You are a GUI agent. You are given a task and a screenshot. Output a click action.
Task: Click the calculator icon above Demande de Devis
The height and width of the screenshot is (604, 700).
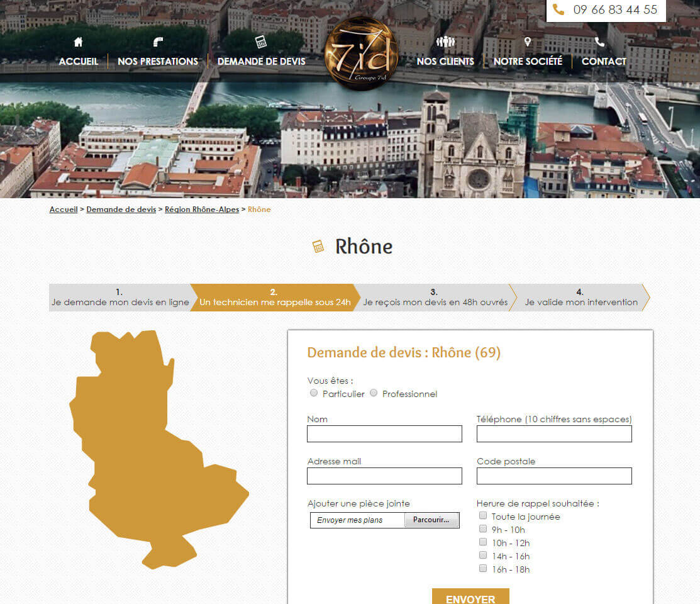click(261, 42)
